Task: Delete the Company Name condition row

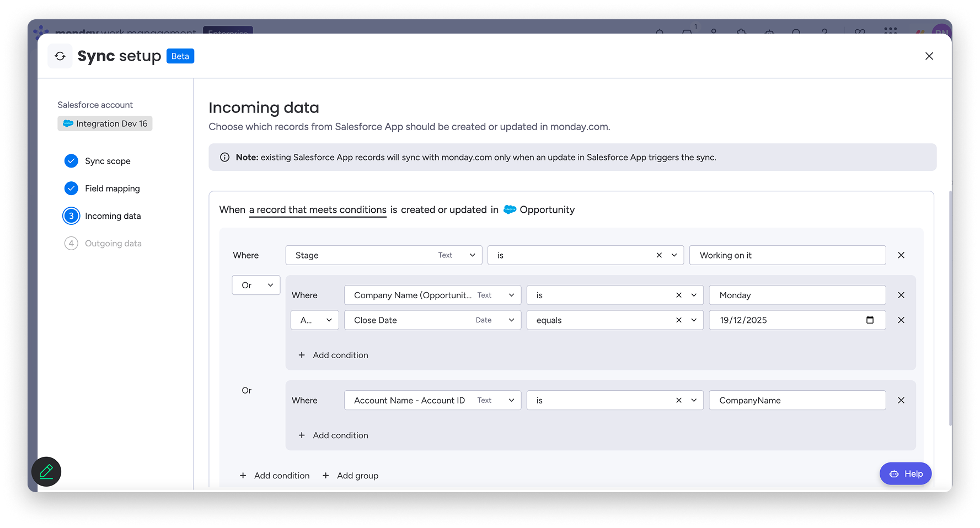Action: tap(901, 295)
